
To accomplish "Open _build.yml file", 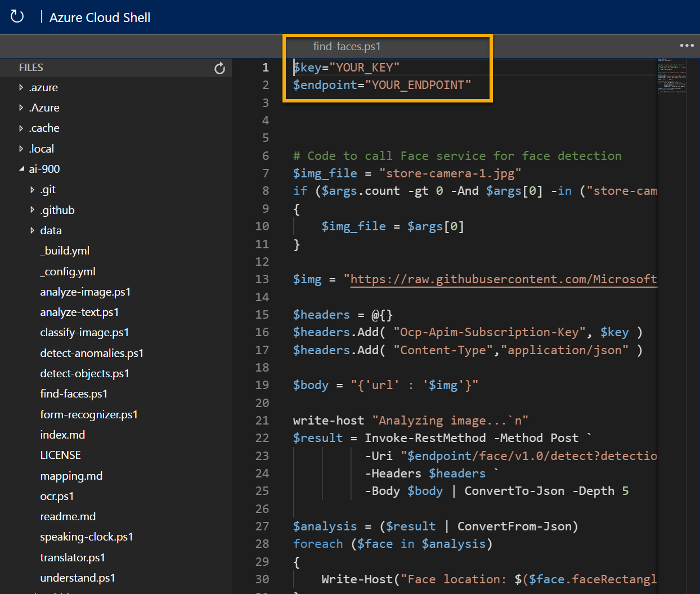I will coord(65,251).
